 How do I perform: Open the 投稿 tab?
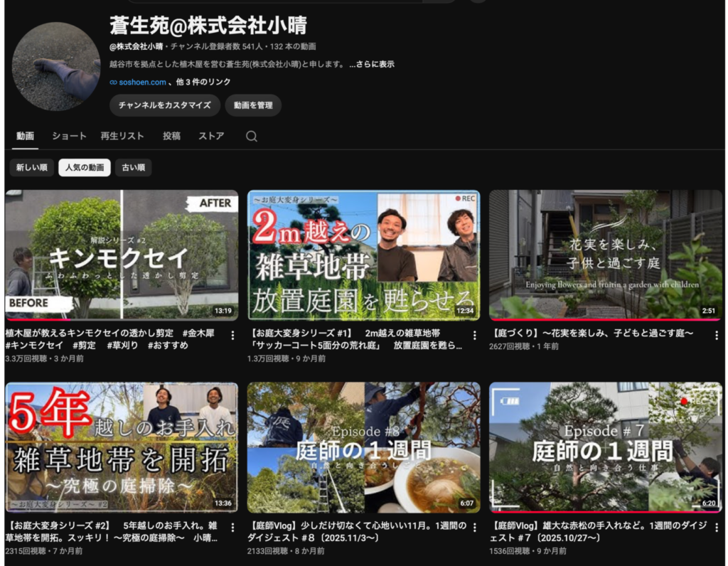point(171,136)
